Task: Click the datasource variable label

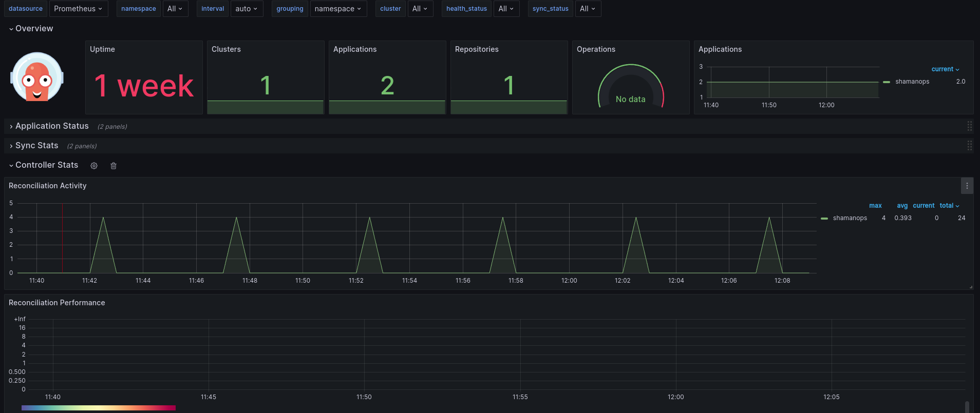Action: (26, 9)
